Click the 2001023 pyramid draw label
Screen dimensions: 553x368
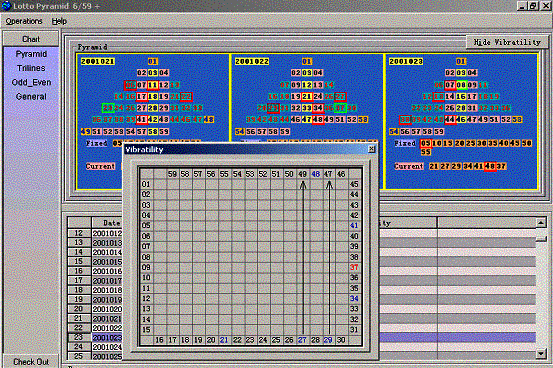[406, 61]
